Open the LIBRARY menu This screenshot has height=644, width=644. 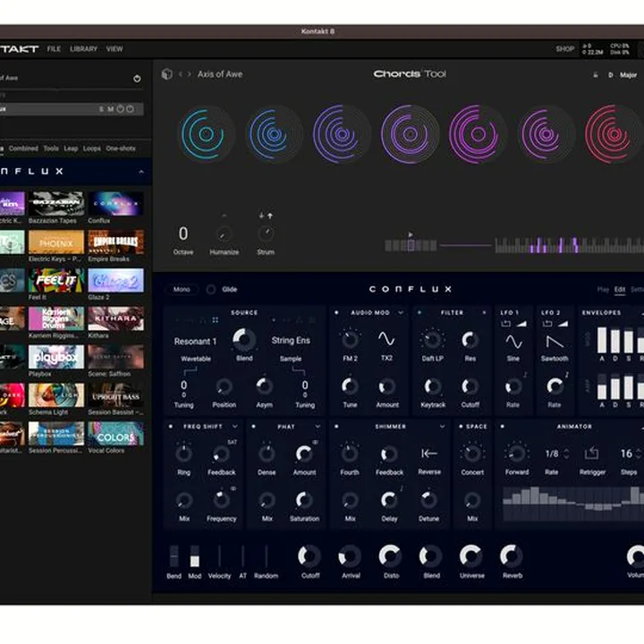tap(84, 49)
